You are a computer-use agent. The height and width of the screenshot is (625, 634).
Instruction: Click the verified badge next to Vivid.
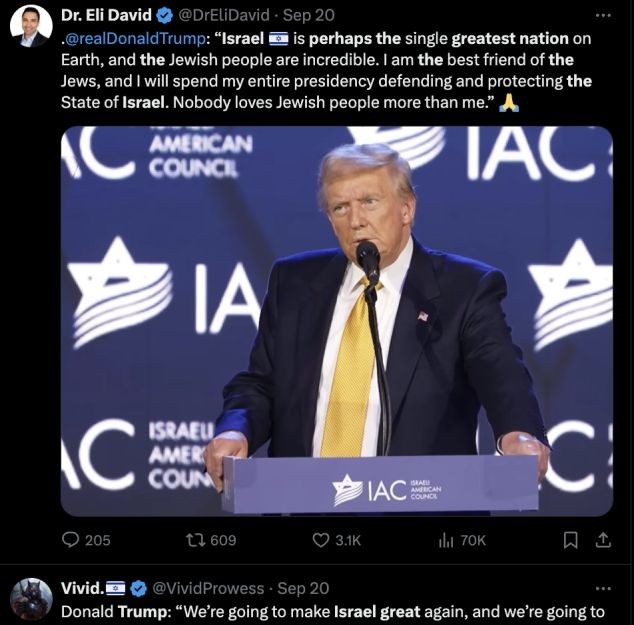pos(139,589)
